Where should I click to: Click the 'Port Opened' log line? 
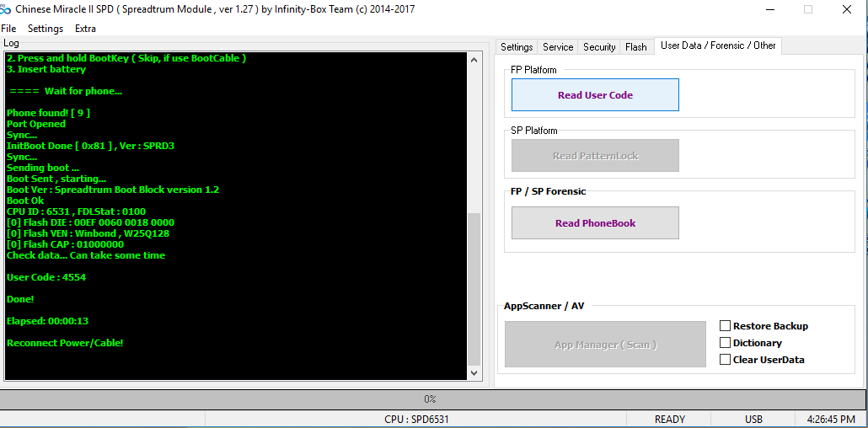tap(36, 124)
